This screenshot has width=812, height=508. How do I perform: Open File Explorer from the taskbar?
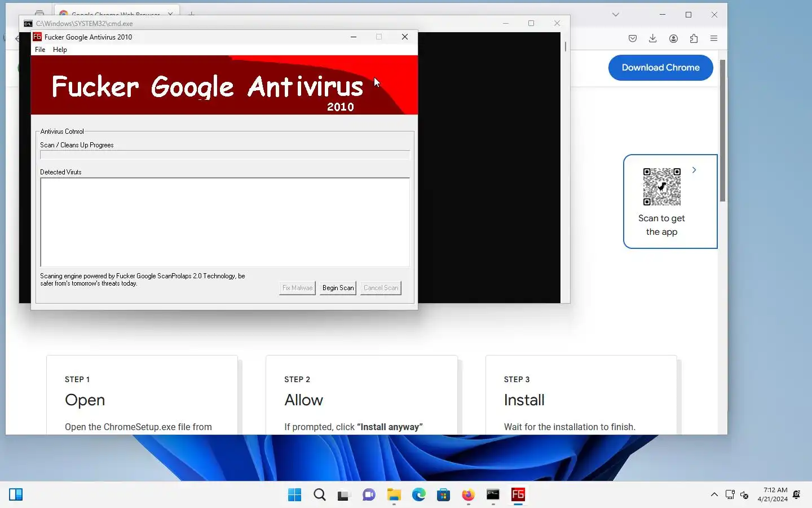[394, 495]
